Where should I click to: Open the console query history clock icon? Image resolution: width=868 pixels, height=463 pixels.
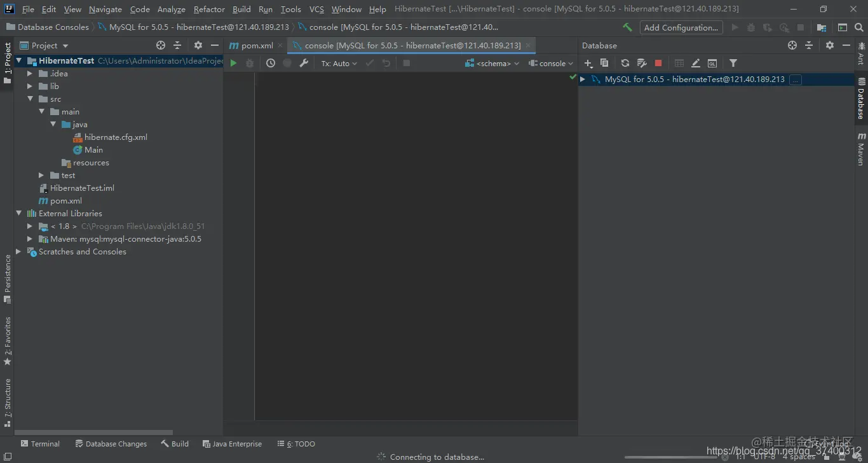pos(271,63)
